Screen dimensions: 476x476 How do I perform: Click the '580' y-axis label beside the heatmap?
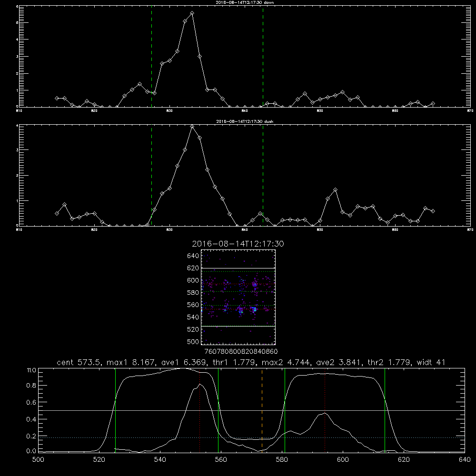click(x=193, y=293)
